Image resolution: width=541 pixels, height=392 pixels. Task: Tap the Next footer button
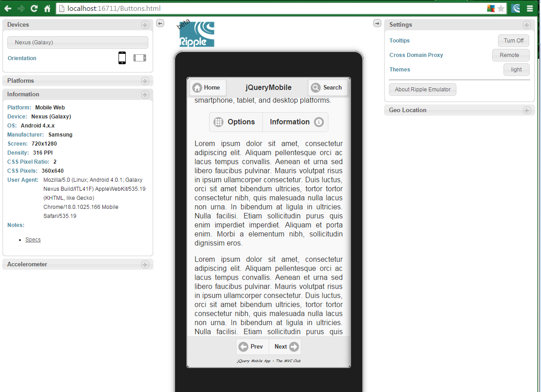click(x=285, y=347)
